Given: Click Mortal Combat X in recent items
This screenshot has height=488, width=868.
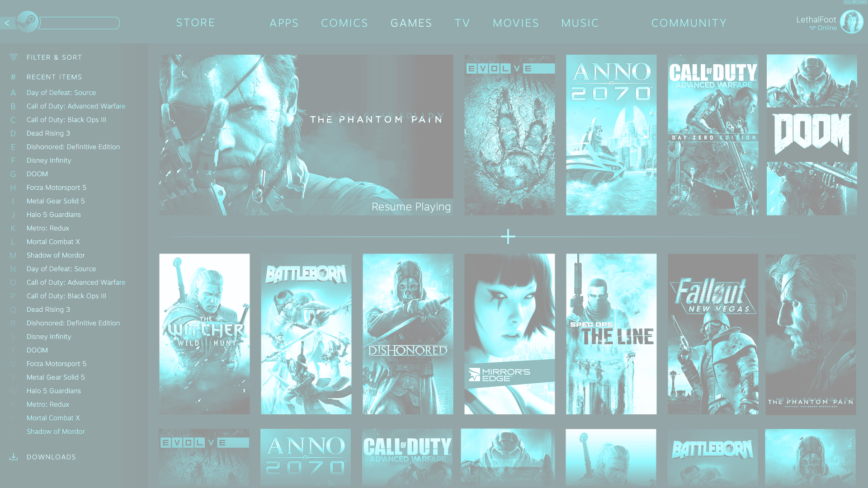Looking at the screenshot, I should pyautogui.click(x=53, y=241).
